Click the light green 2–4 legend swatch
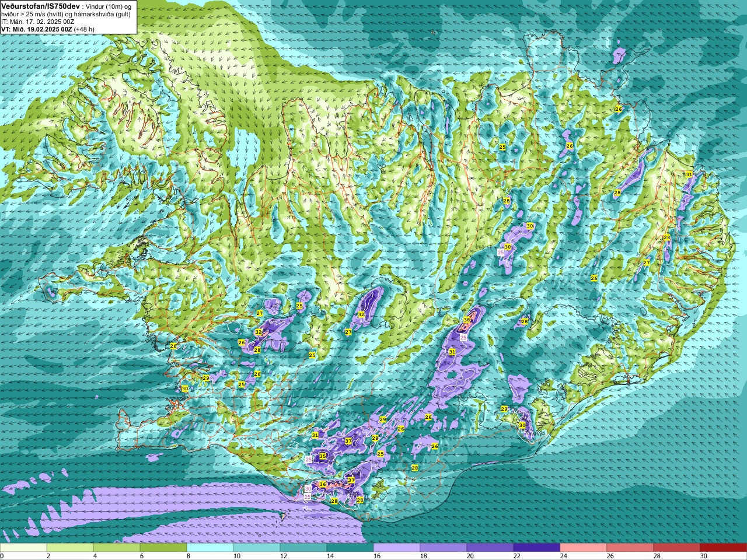 (70, 548)
